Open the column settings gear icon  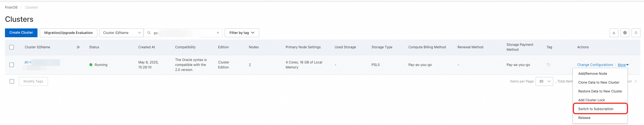[x=625, y=33]
